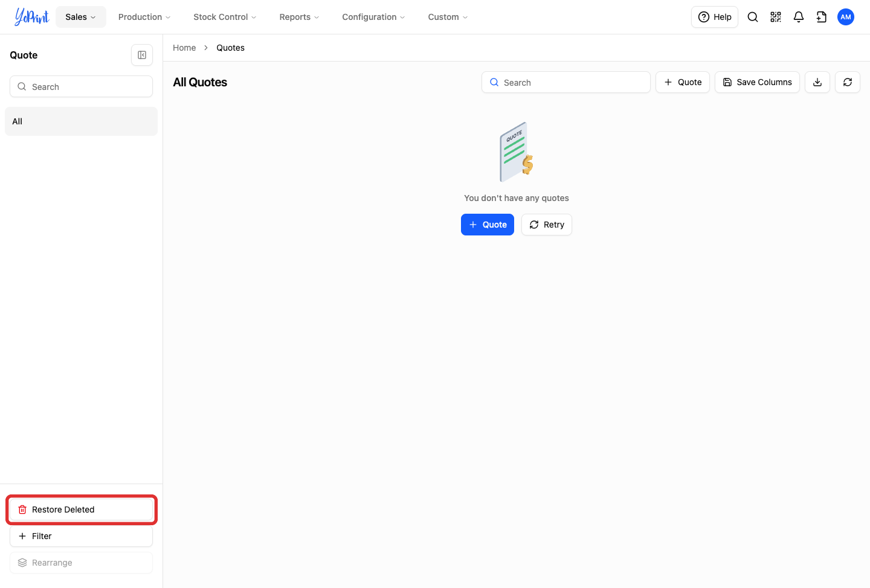The image size is (870, 588).
Task: Go to Home breadcrumb link
Action: [x=184, y=48]
